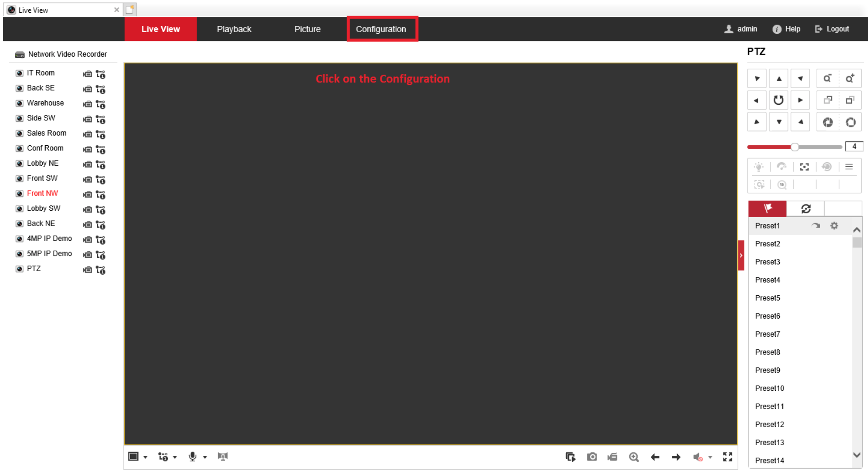Adjust the PTZ speed slider
Image resolution: width=868 pixels, height=474 pixels.
pos(794,147)
